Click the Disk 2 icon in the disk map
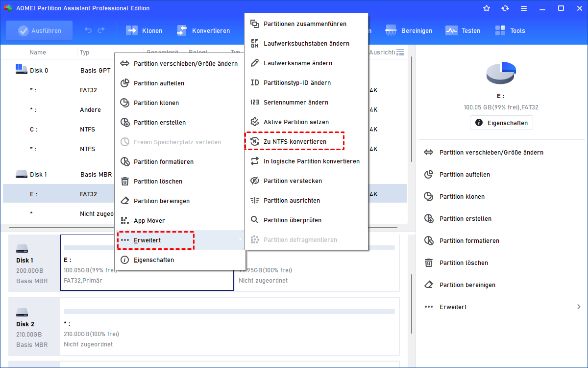 23,312
